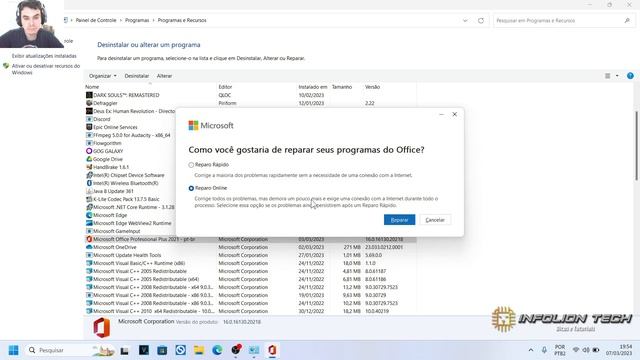The width and height of the screenshot is (640, 360).
Task: Sort list by Instalado em column header
Action: tap(313, 87)
